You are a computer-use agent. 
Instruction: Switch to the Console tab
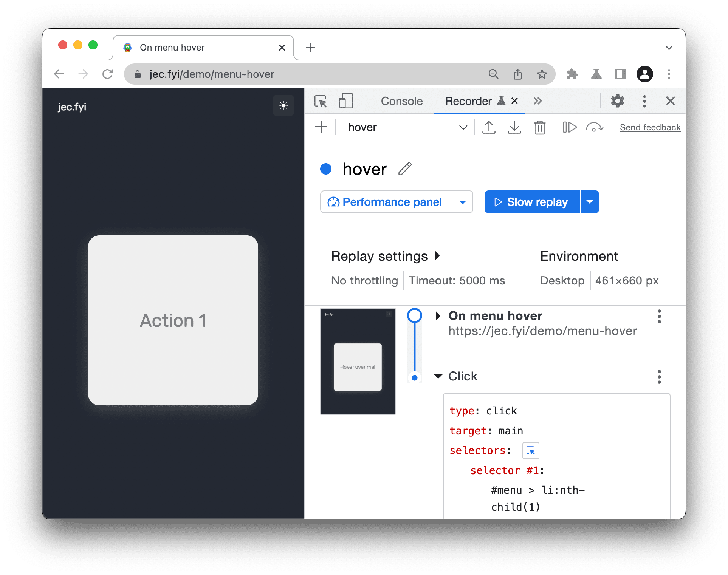pyautogui.click(x=401, y=100)
